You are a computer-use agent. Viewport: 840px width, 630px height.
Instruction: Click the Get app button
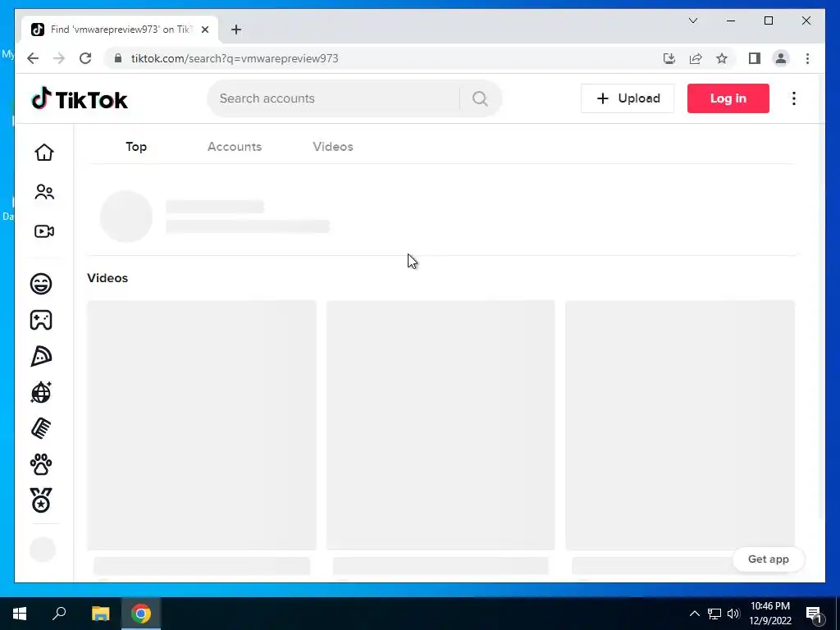pos(768,559)
